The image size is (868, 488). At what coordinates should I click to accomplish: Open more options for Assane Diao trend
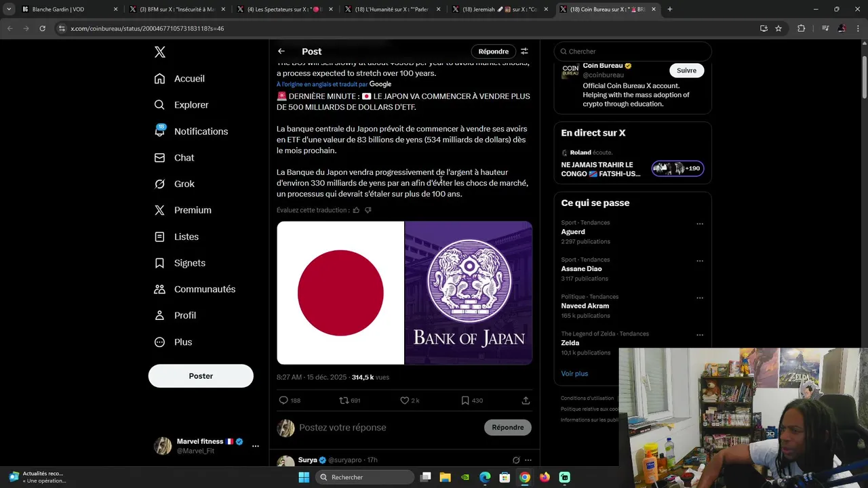click(x=700, y=261)
